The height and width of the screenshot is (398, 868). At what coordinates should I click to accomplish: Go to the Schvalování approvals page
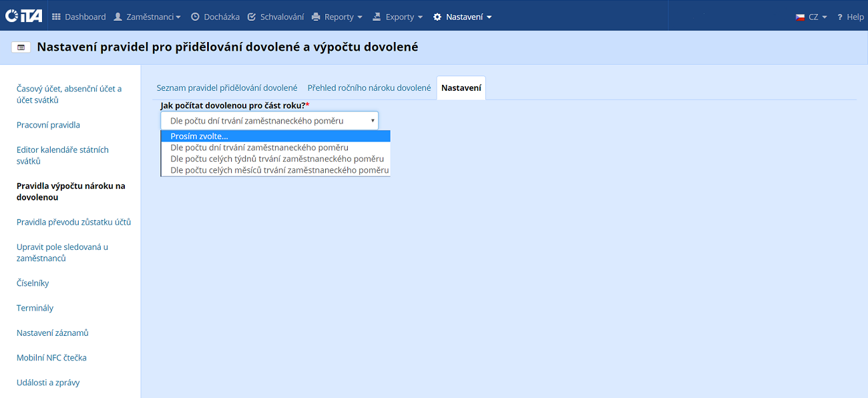(275, 17)
